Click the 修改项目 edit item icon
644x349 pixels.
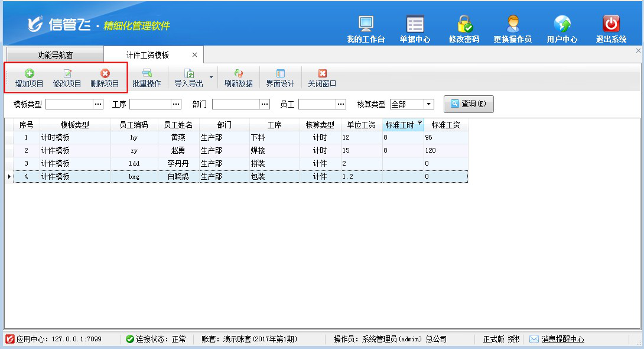point(67,73)
